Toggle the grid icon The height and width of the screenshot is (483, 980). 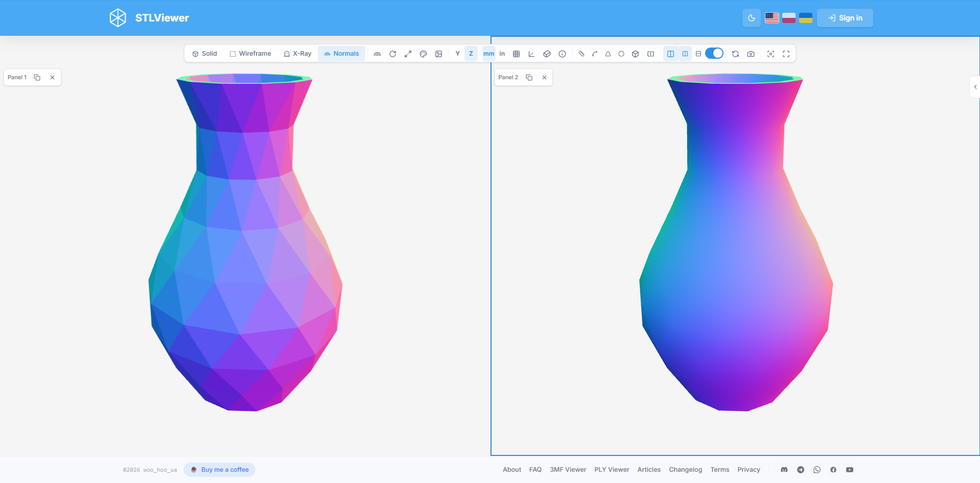tap(517, 54)
